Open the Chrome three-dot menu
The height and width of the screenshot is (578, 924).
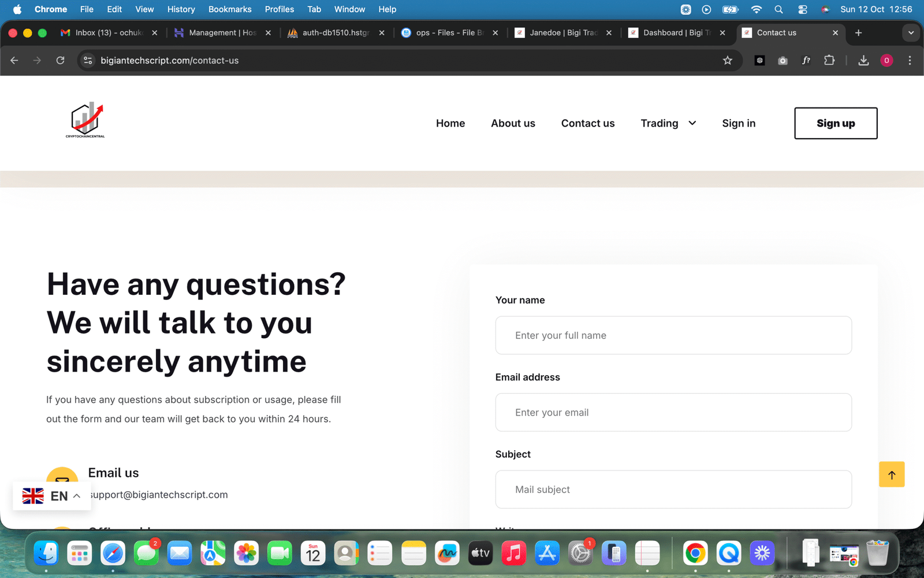click(x=910, y=61)
